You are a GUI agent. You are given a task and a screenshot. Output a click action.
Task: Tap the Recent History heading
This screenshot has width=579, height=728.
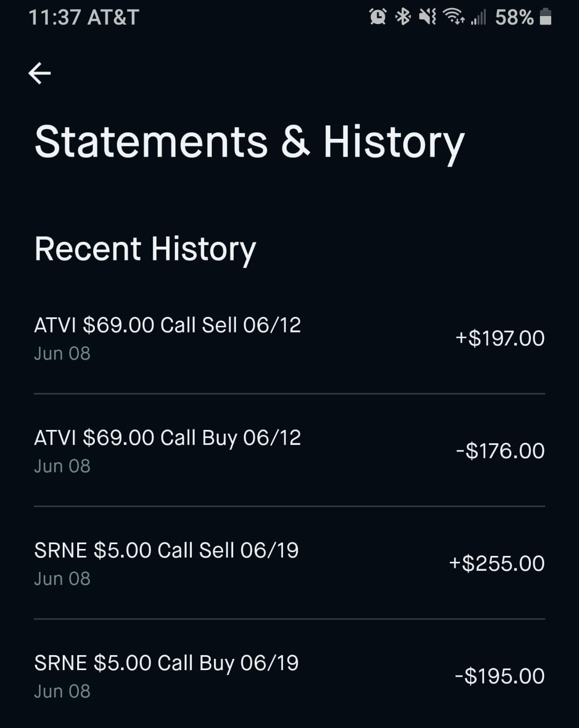click(145, 249)
